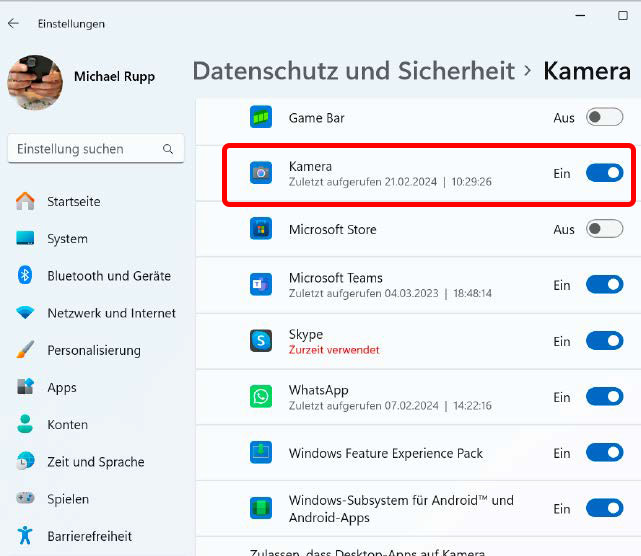Click the Barrierefreiheit figure icon

(25, 535)
